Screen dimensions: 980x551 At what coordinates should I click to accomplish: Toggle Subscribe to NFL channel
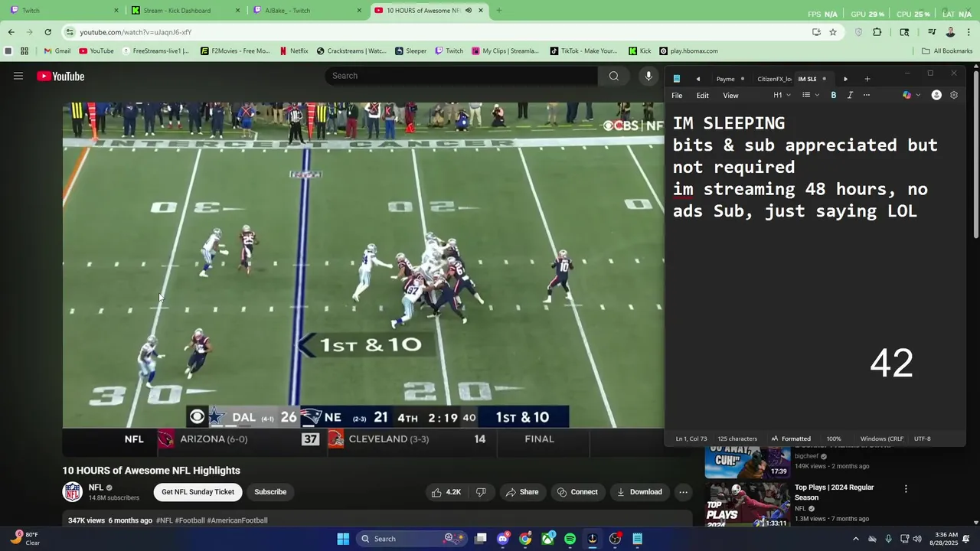(x=270, y=492)
